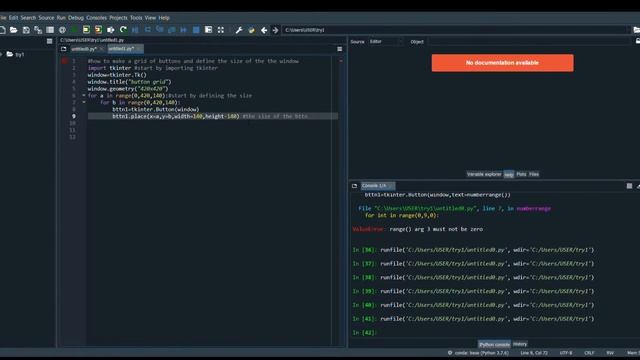Click the Forward arrow icon
This screenshot has height=360, width=640.
tap(276, 30)
